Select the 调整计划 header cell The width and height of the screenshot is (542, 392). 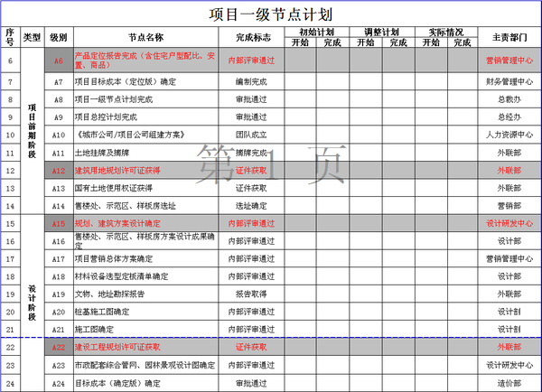coord(382,33)
